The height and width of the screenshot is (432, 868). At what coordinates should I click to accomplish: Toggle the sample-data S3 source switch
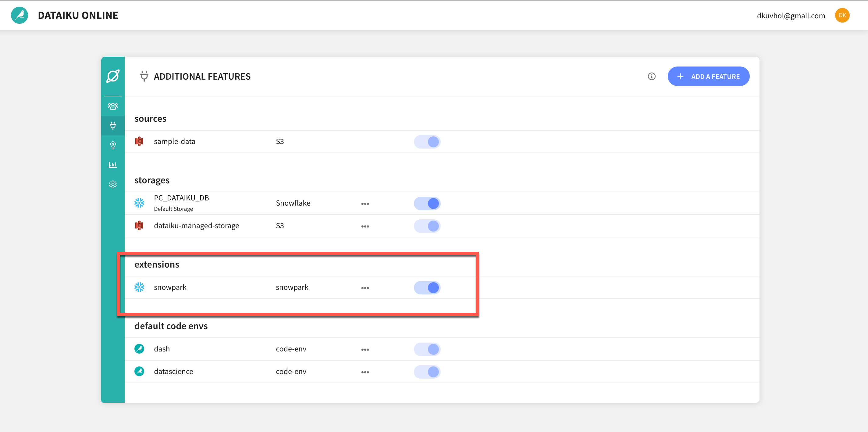point(427,142)
